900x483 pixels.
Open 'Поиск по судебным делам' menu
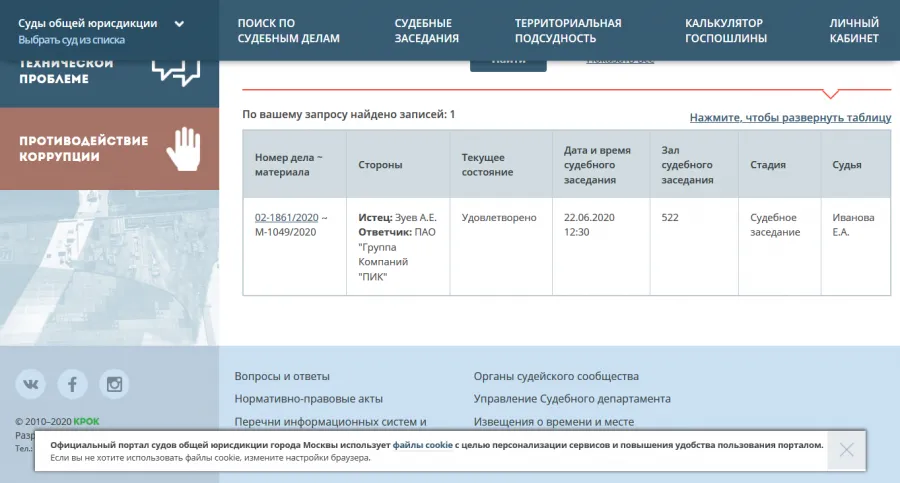pyautogui.click(x=289, y=30)
